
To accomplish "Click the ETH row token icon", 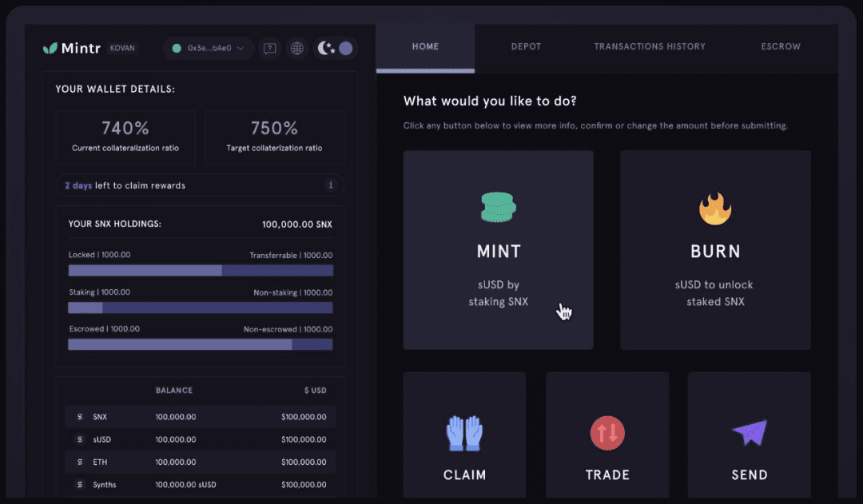I will click(x=80, y=462).
